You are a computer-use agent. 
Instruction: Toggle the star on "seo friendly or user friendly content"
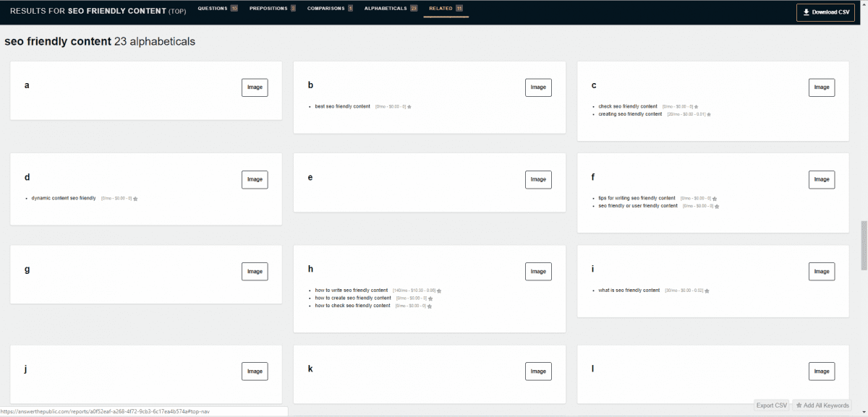coord(716,205)
